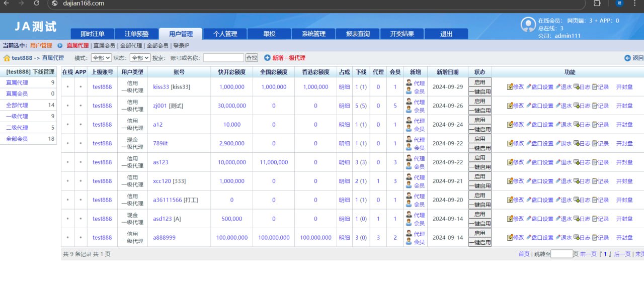The height and width of the screenshot is (289, 644).
Task: Expand the 状态 dropdown filter
Action: [x=139, y=58]
